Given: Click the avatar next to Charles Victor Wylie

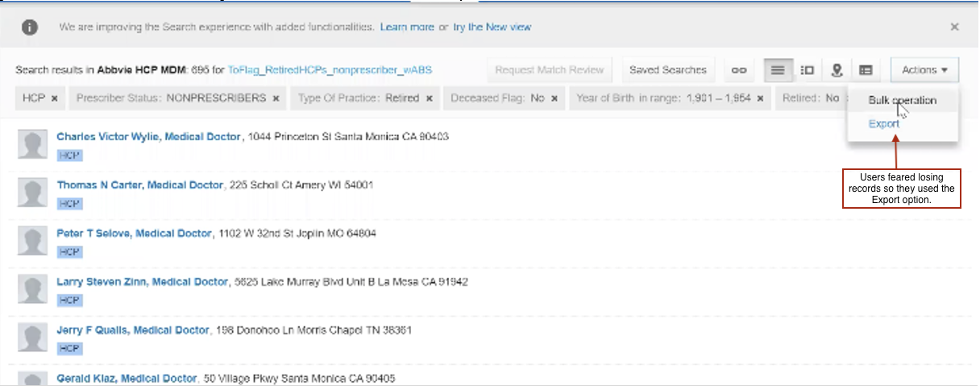Looking at the screenshot, I should tap(33, 145).
